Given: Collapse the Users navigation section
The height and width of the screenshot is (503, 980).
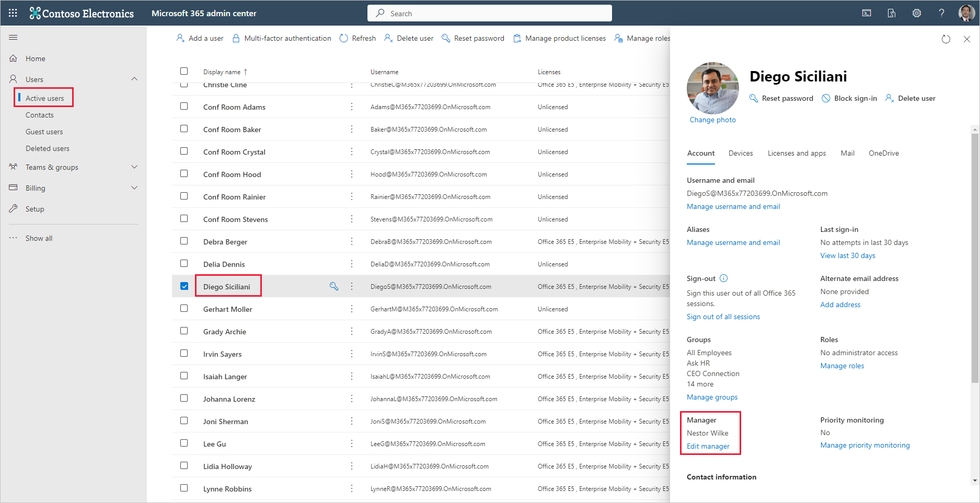Looking at the screenshot, I should (x=134, y=79).
